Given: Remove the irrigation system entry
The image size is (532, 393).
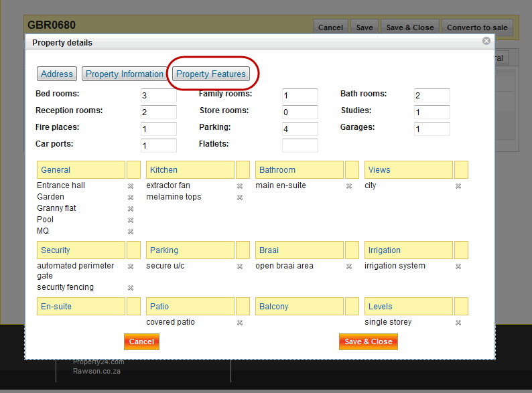Looking at the screenshot, I should tap(458, 266).
